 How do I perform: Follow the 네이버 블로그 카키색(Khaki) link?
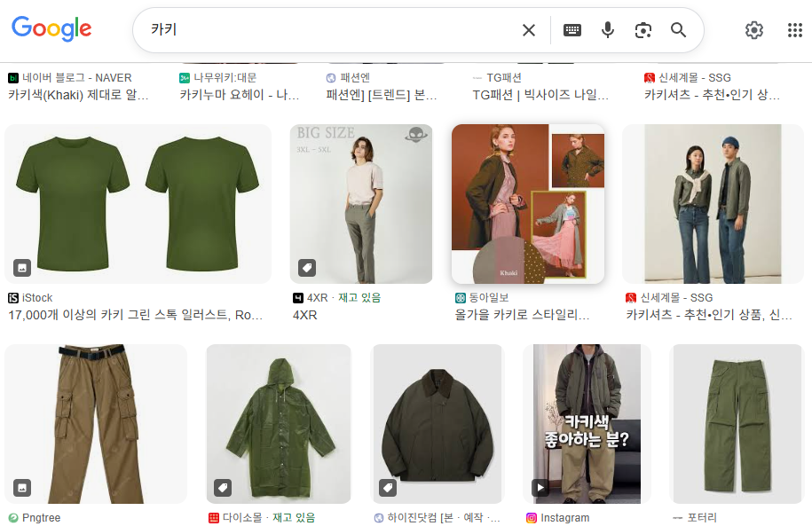click(78, 95)
